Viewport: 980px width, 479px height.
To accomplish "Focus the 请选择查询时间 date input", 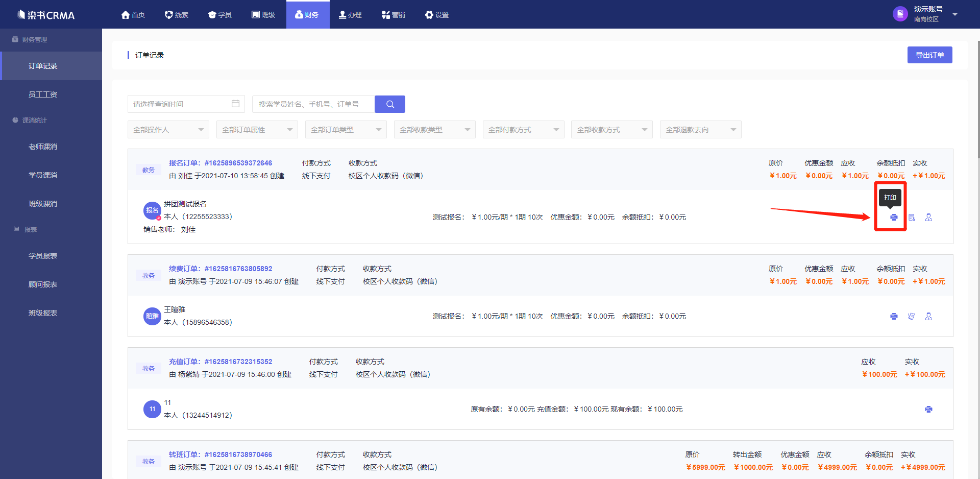I will (x=186, y=104).
